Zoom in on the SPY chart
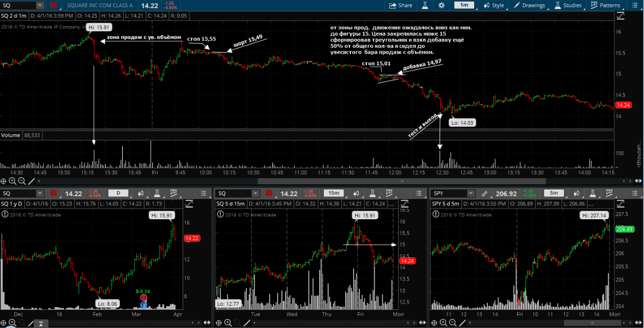The height and width of the screenshot is (328, 644). (x=444, y=323)
